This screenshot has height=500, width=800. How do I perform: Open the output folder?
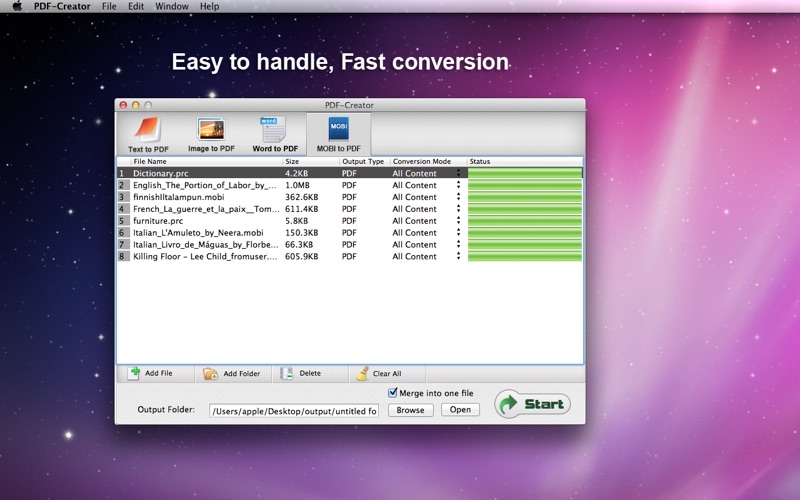(x=460, y=410)
